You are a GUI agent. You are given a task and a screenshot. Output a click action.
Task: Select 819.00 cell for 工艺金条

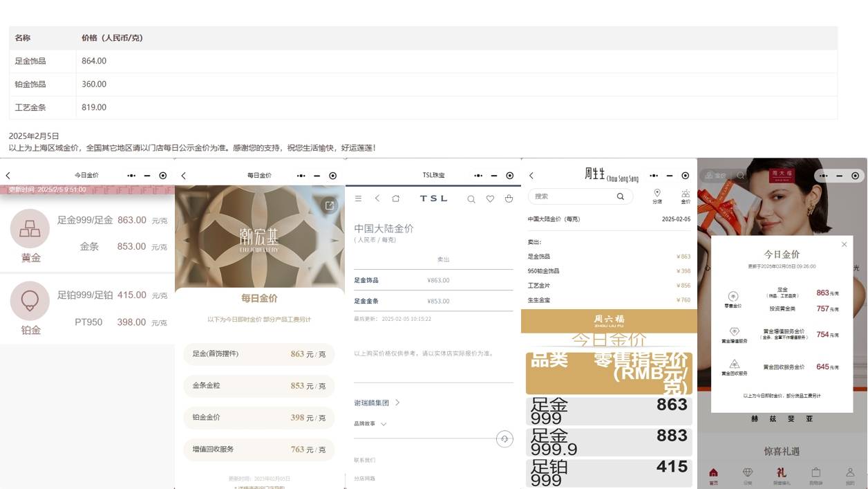click(x=457, y=107)
